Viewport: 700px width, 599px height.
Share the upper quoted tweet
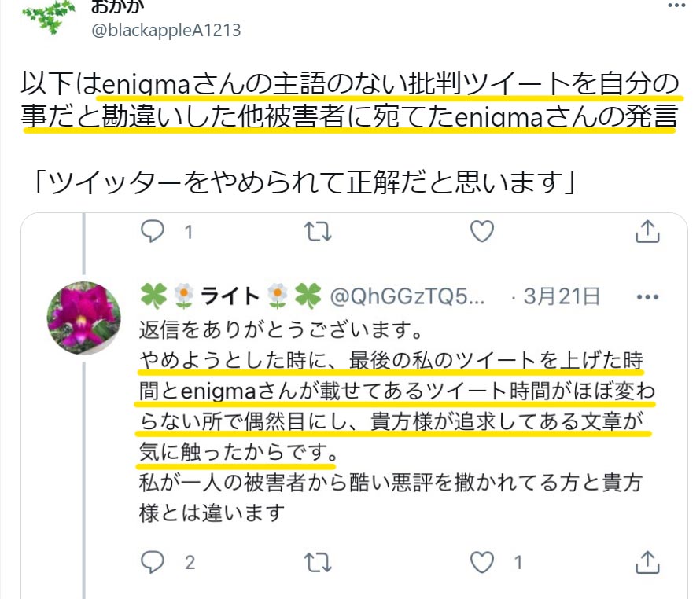(x=647, y=231)
